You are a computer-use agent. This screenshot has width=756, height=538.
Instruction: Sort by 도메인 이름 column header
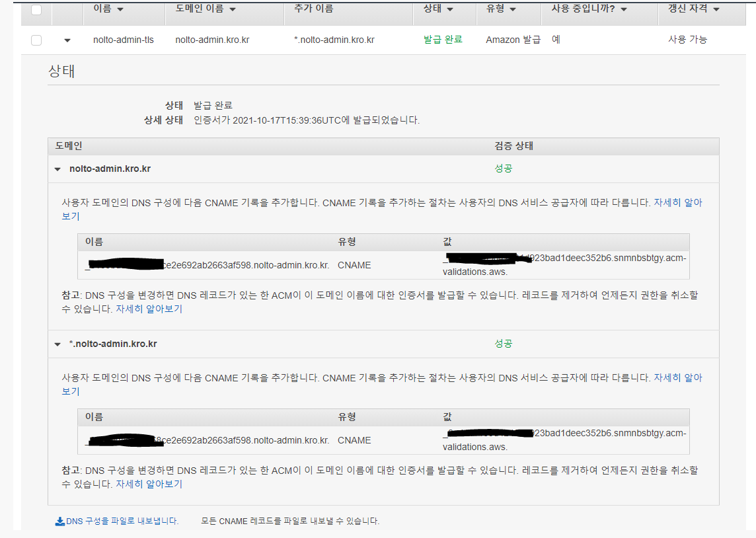[x=206, y=9]
